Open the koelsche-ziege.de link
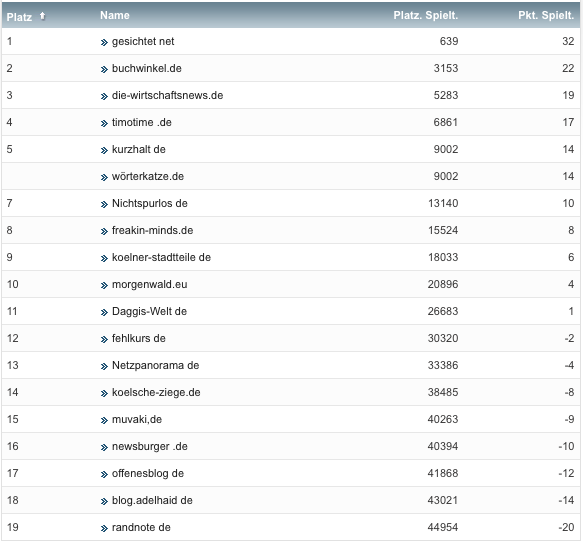Screen dimensions: 583x542 click(x=156, y=393)
